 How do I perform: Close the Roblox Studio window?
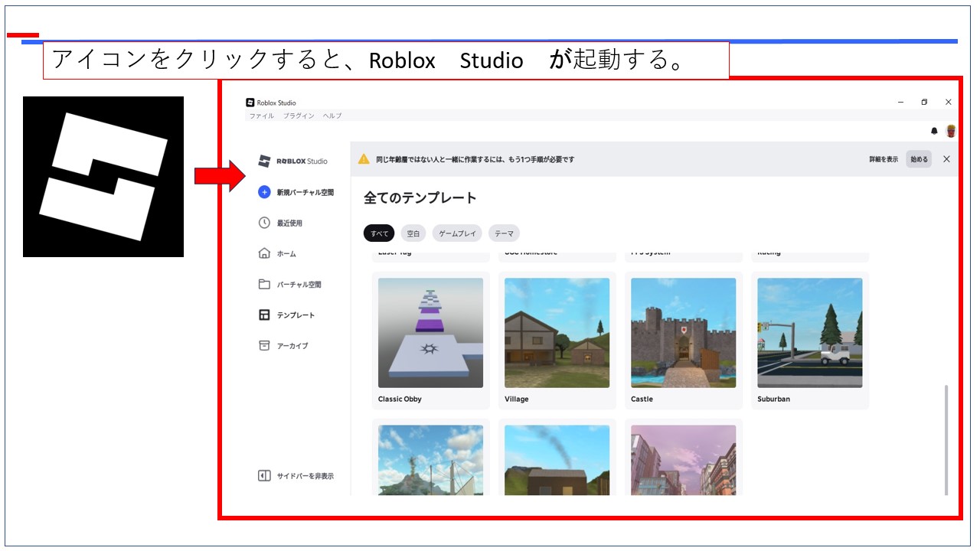point(948,102)
